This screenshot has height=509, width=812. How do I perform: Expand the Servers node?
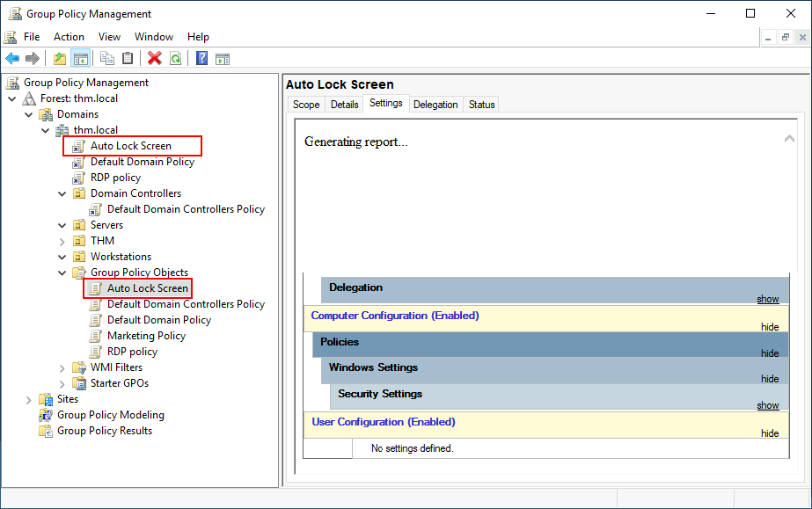(62, 224)
